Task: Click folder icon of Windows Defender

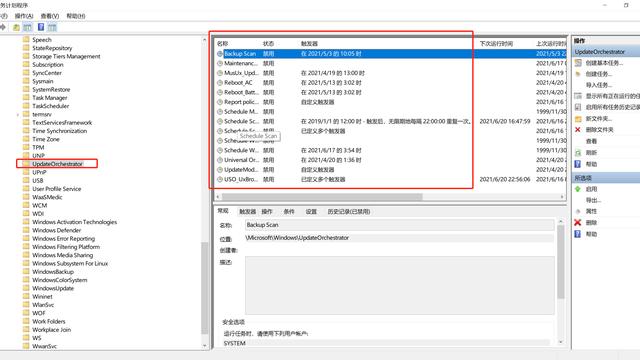Action: tap(26, 230)
